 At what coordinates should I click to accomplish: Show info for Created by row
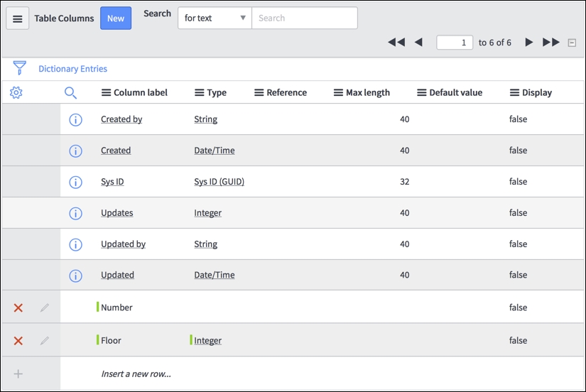coord(75,119)
